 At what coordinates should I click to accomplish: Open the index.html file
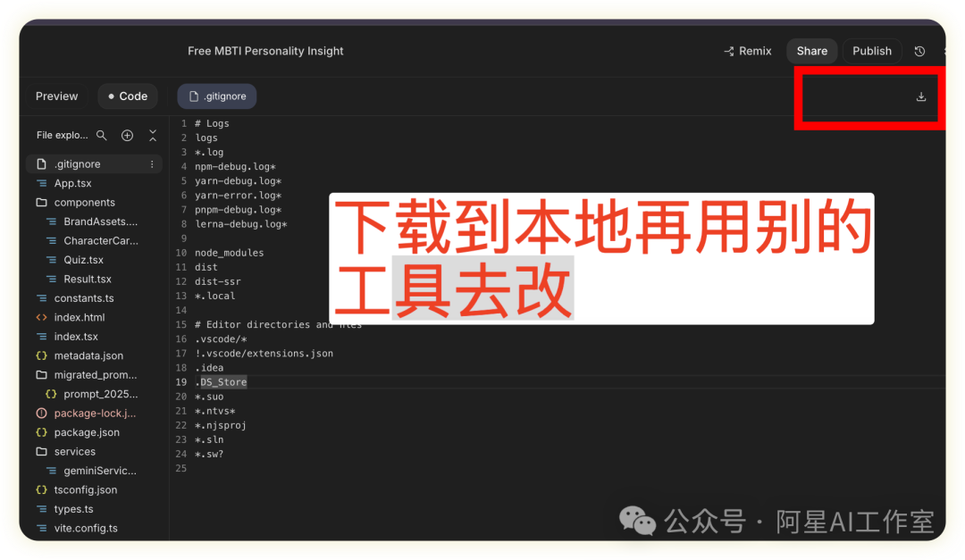coord(79,317)
